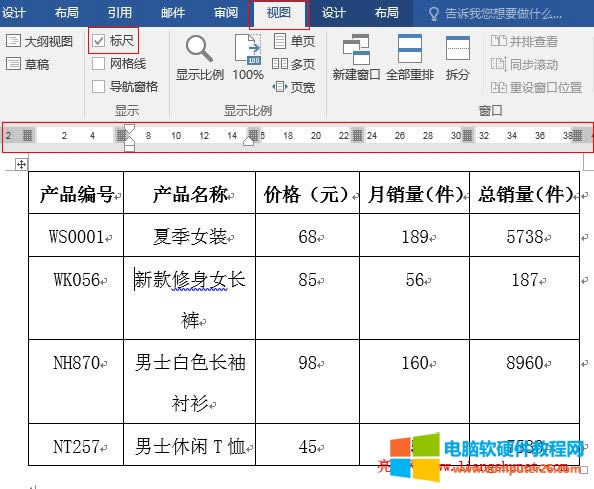Open the 审阅 Review tab
The width and height of the screenshot is (594, 489).
(x=226, y=13)
